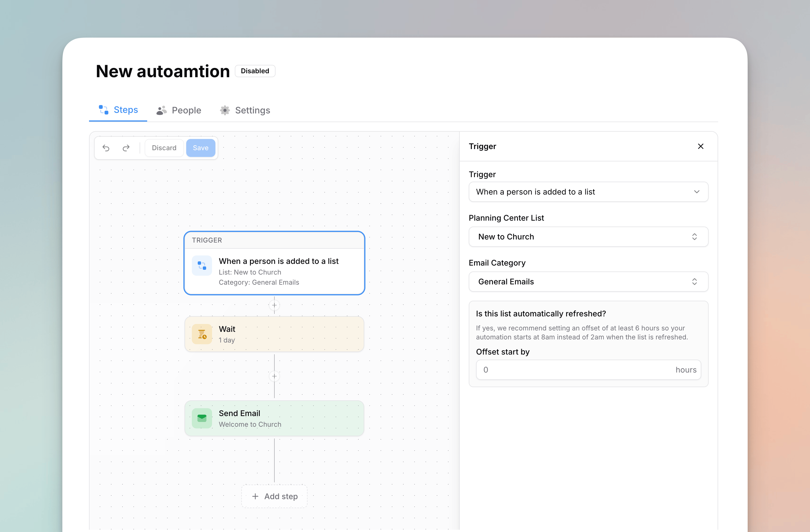Add a step between Wait and Send Email
The width and height of the screenshot is (810, 532).
274,376
